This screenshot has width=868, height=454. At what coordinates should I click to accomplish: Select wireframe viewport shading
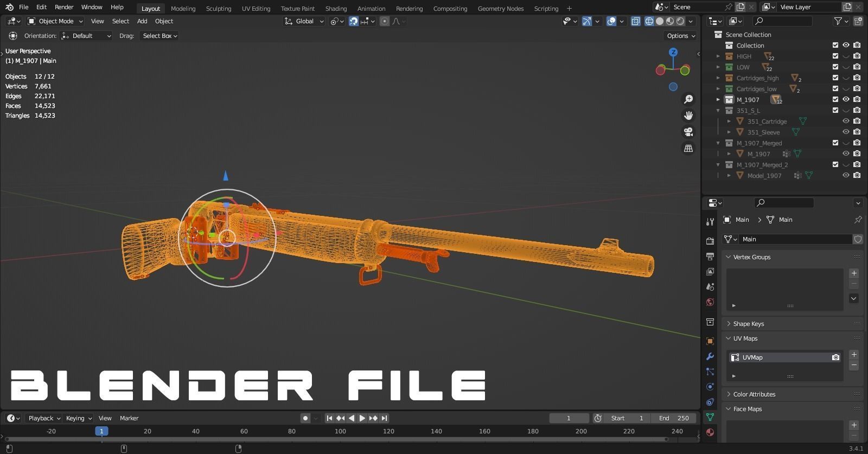[x=649, y=21]
